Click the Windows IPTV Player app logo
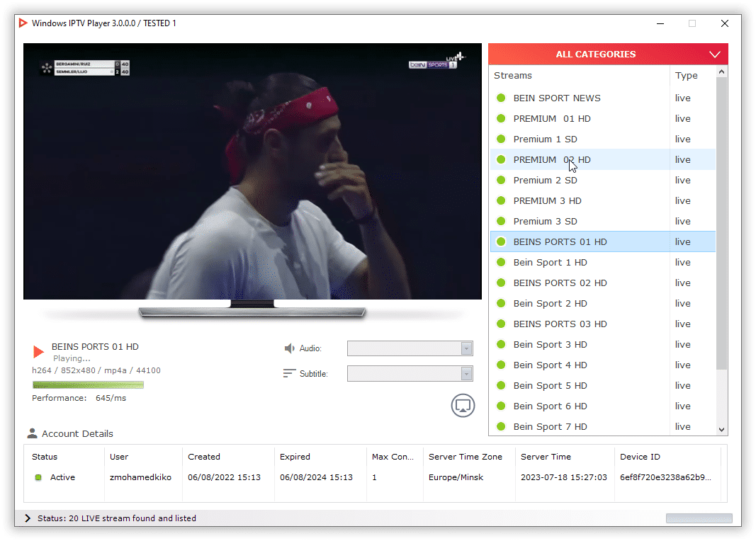756x541 pixels. pyautogui.click(x=23, y=23)
